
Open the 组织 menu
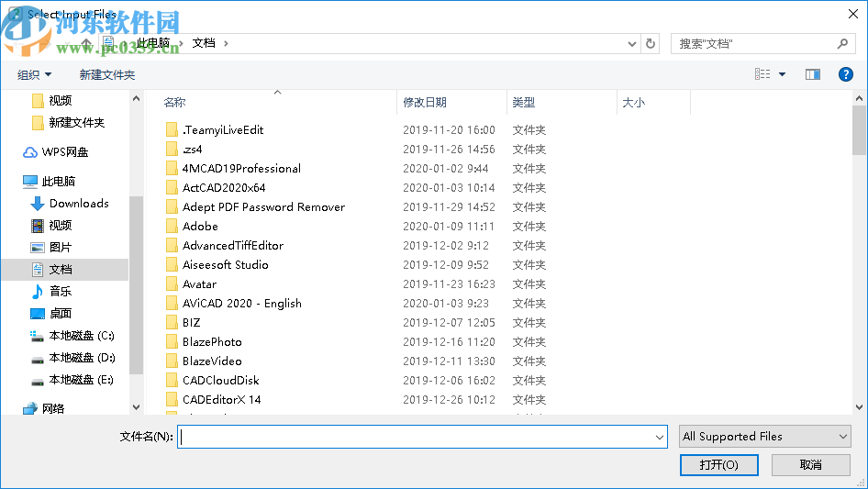(34, 74)
